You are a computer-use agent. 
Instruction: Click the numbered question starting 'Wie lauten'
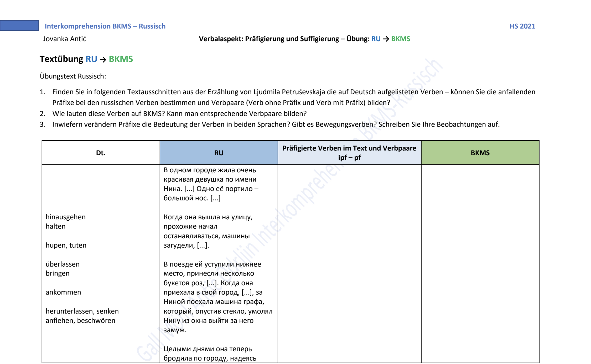(x=179, y=114)
